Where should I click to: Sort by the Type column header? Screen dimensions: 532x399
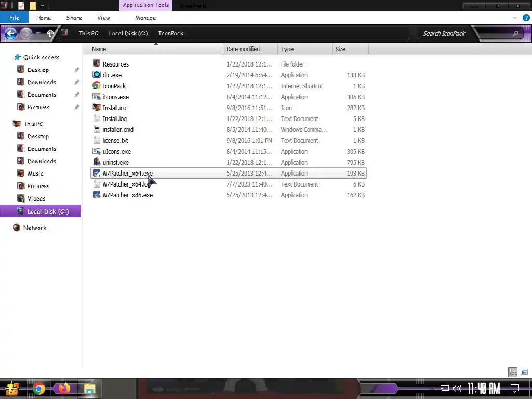click(304, 49)
